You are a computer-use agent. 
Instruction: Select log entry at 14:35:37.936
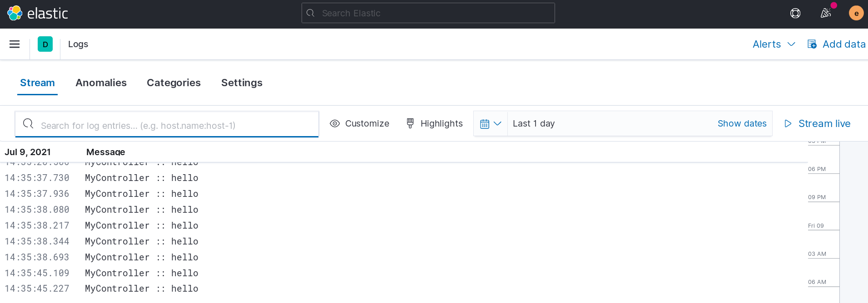coord(404,194)
